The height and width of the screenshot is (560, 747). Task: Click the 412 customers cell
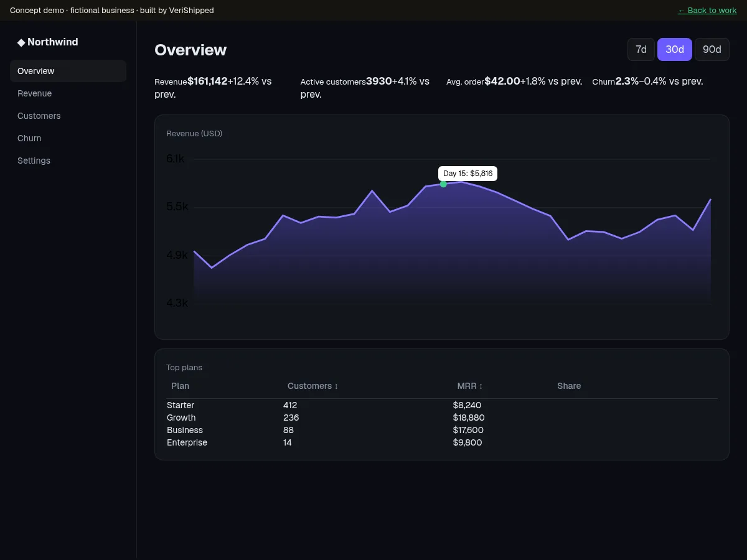[290, 405]
